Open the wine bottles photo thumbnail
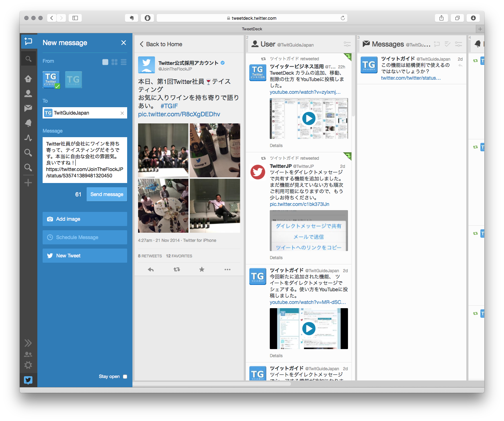The image size is (504, 421). [215, 150]
